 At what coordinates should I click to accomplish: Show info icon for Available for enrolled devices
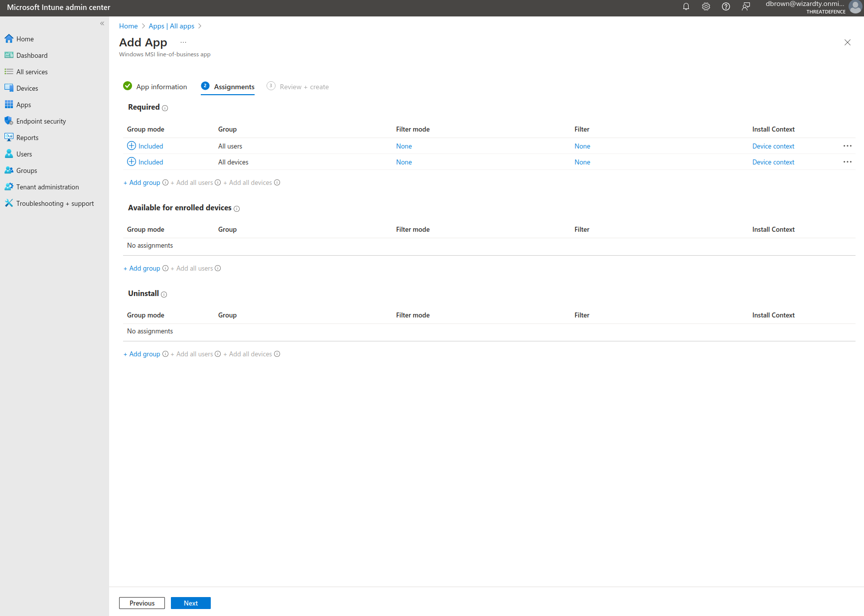[x=237, y=209]
